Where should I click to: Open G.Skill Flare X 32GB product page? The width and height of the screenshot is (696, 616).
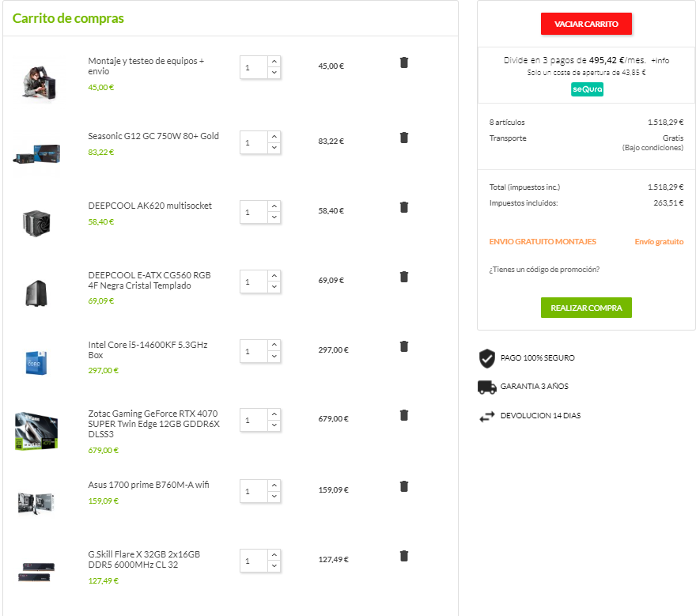coord(144,560)
